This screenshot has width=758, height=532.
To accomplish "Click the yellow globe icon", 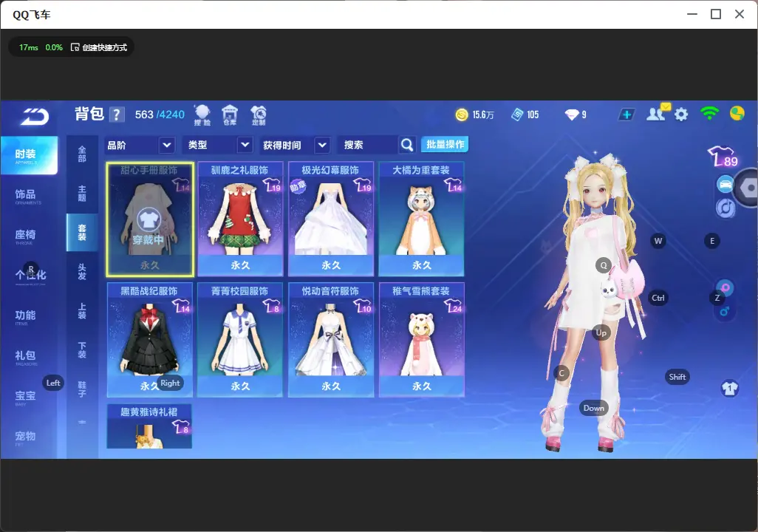I will coord(737,114).
